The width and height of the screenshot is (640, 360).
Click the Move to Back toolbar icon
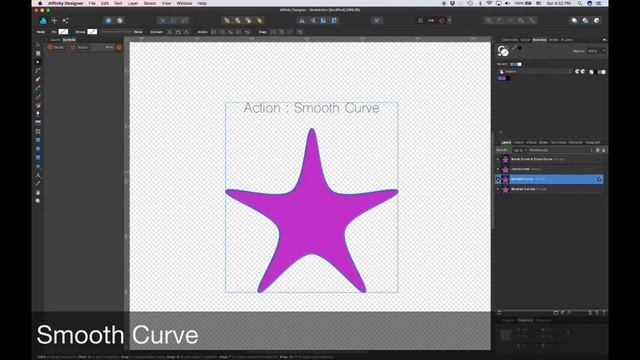pyautogui.click(x=227, y=20)
